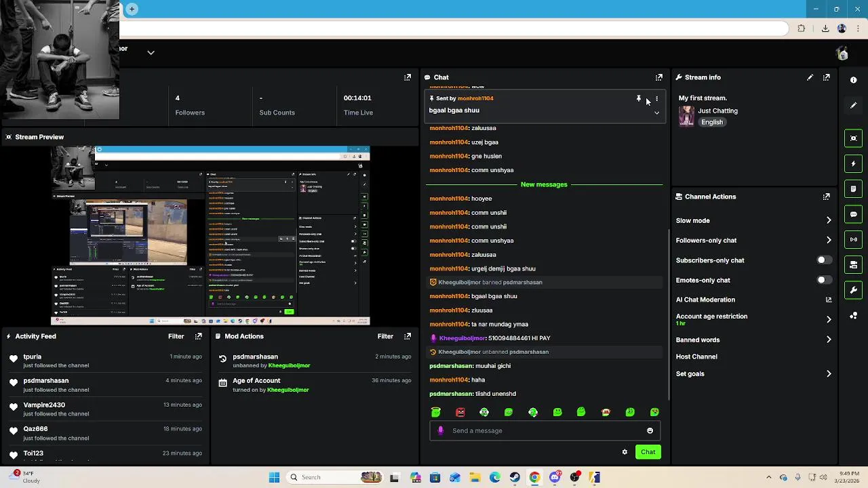
Task: Open Host Channel action
Action: pos(696,357)
